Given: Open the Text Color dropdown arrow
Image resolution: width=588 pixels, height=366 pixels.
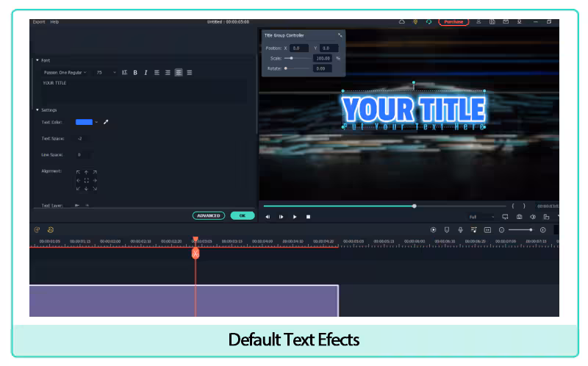Looking at the screenshot, I should tap(96, 122).
